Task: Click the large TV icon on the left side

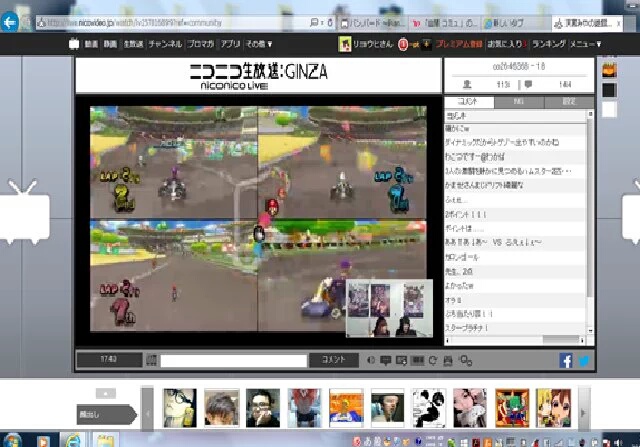Action: (24, 212)
